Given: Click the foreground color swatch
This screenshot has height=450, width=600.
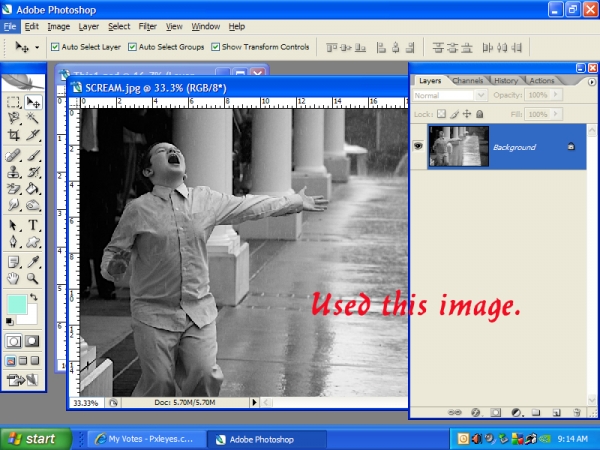Looking at the screenshot, I should (x=17, y=304).
